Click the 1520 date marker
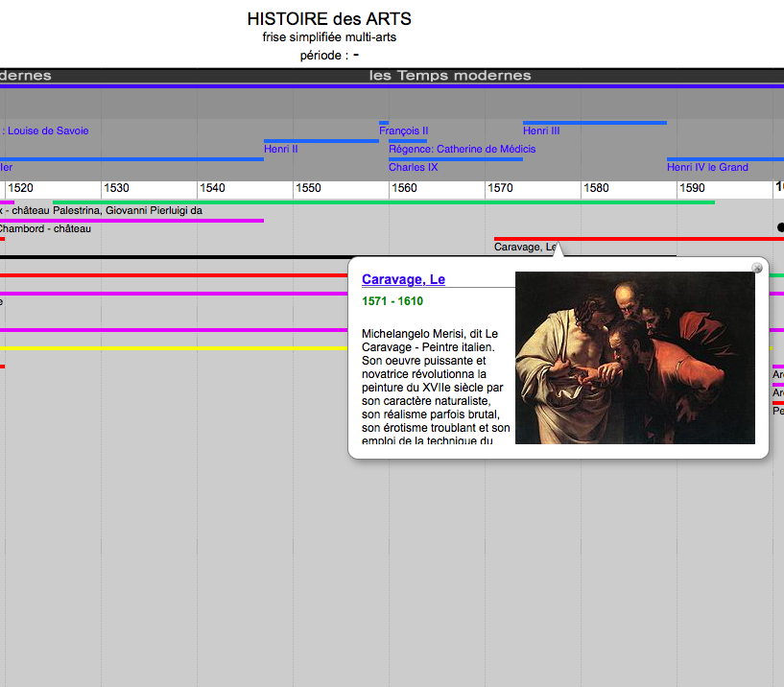This screenshot has width=784, height=687. tap(20, 188)
